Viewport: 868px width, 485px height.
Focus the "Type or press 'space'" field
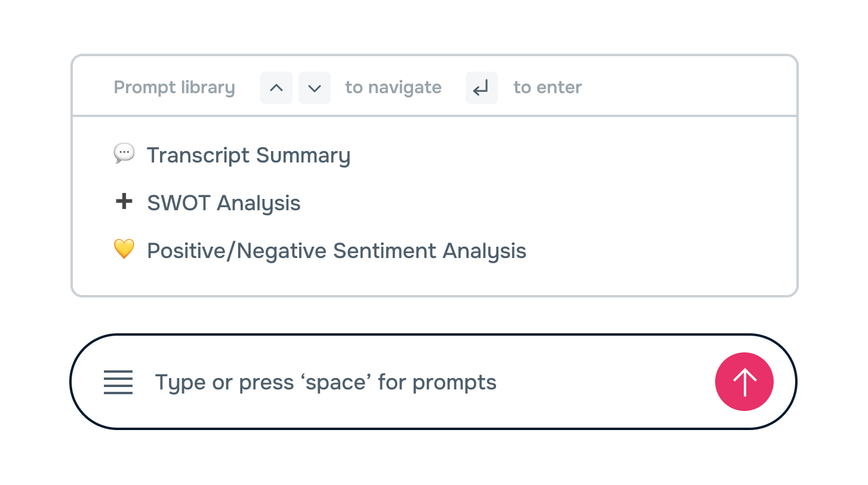pyautogui.click(x=418, y=382)
